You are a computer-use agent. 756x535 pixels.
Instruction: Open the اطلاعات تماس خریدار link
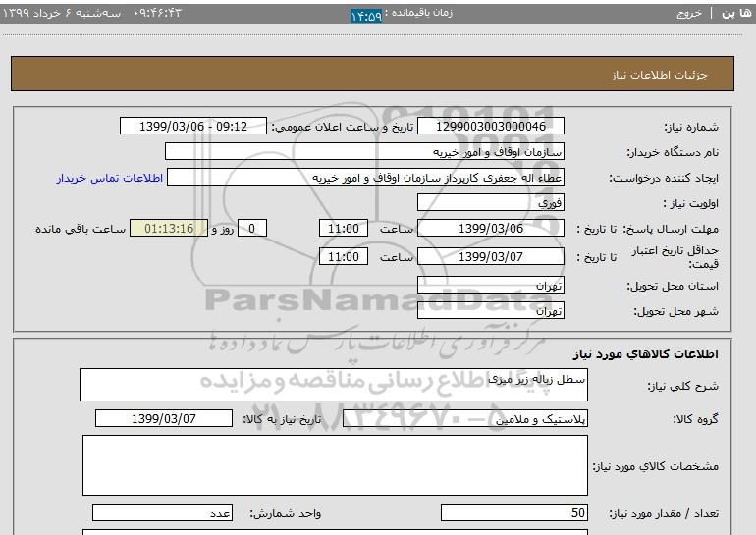coord(110,178)
